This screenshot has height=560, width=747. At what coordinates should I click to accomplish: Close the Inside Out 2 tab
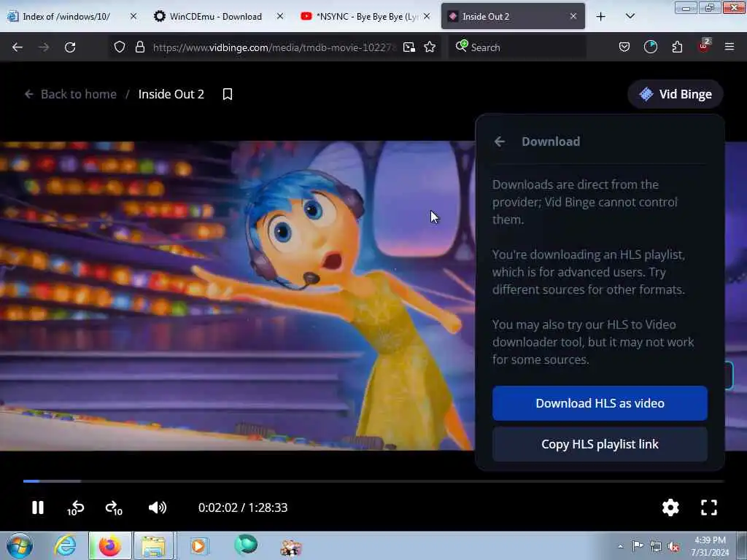573,16
